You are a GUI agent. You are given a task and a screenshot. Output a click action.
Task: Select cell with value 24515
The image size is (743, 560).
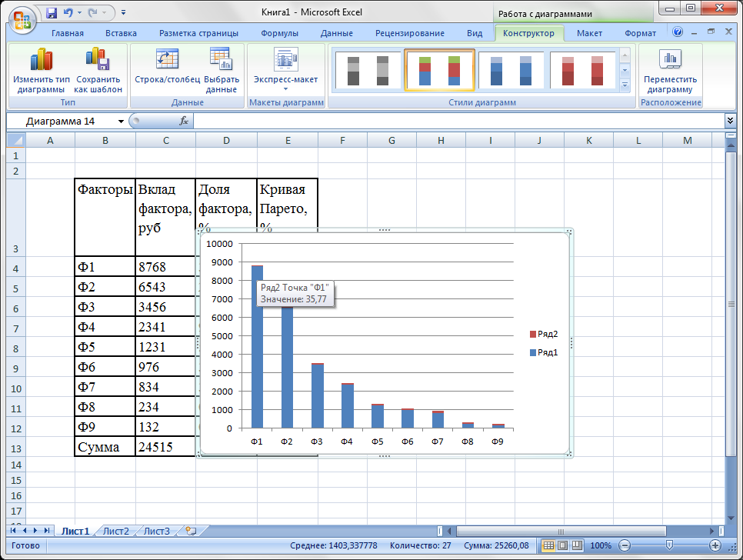[x=165, y=447]
